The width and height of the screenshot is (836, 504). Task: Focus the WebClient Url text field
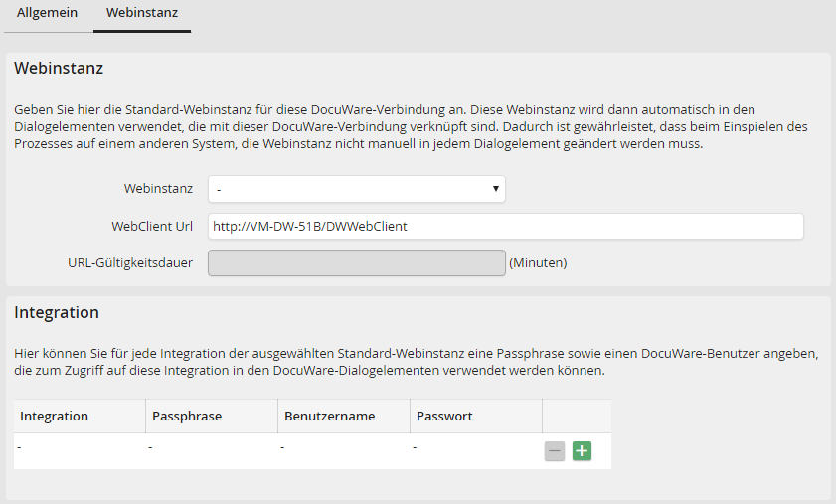click(505, 226)
